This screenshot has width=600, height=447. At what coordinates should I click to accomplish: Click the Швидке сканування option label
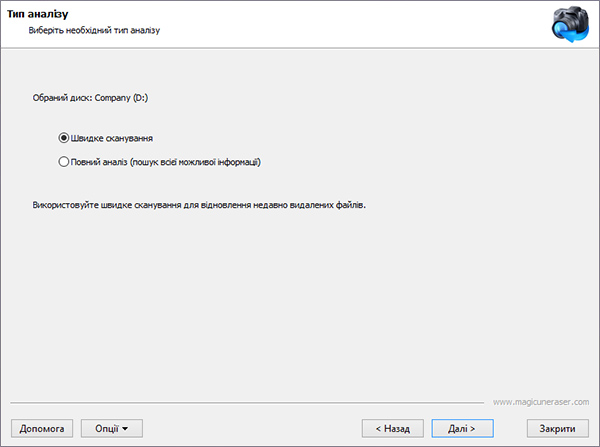pyautogui.click(x=112, y=138)
